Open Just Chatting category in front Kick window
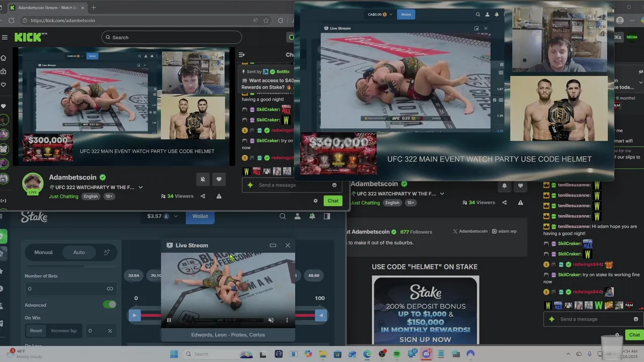644x362 pixels. point(63,196)
